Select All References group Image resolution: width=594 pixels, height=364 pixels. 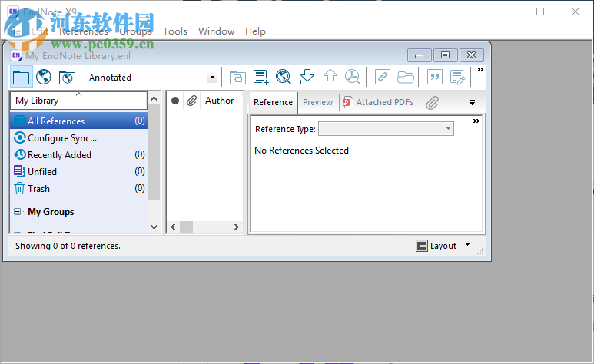(79, 121)
